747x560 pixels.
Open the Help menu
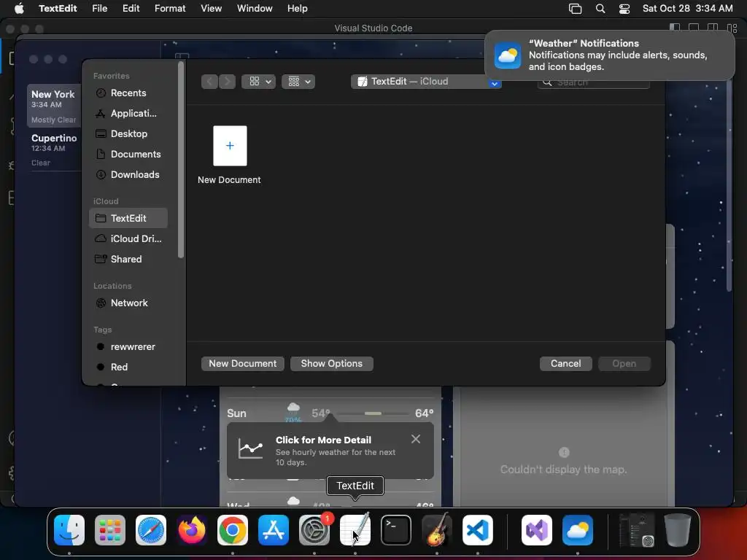coord(298,9)
